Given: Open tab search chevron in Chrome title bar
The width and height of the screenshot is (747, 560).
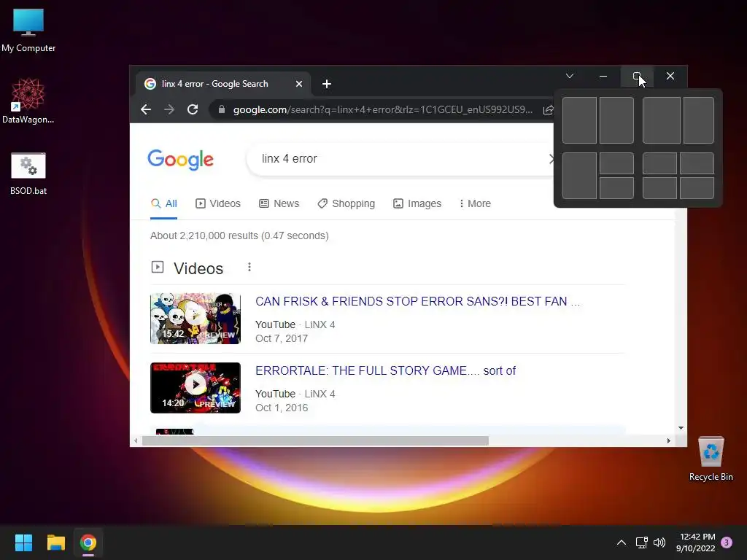Looking at the screenshot, I should pyautogui.click(x=569, y=76).
